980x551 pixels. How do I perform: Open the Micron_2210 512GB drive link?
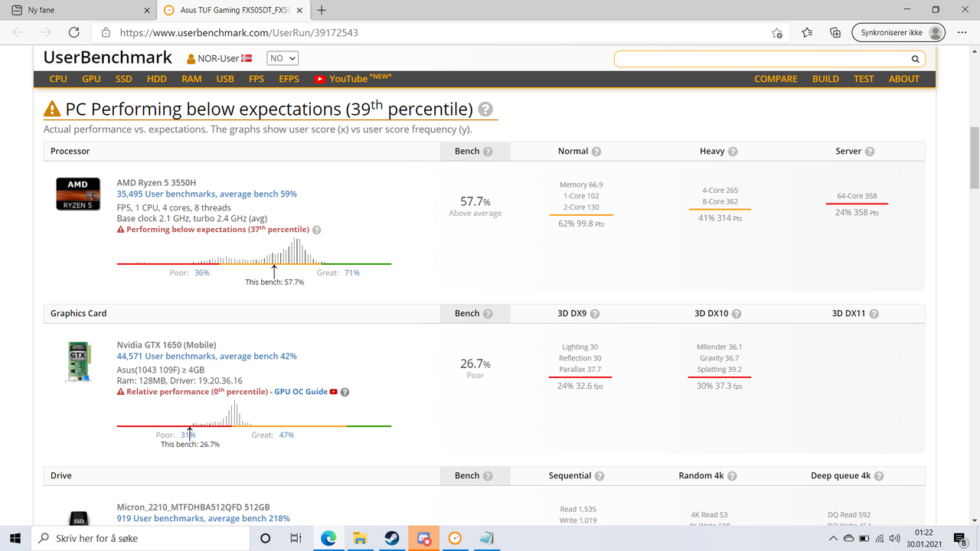pyautogui.click(x=193, y=507)
